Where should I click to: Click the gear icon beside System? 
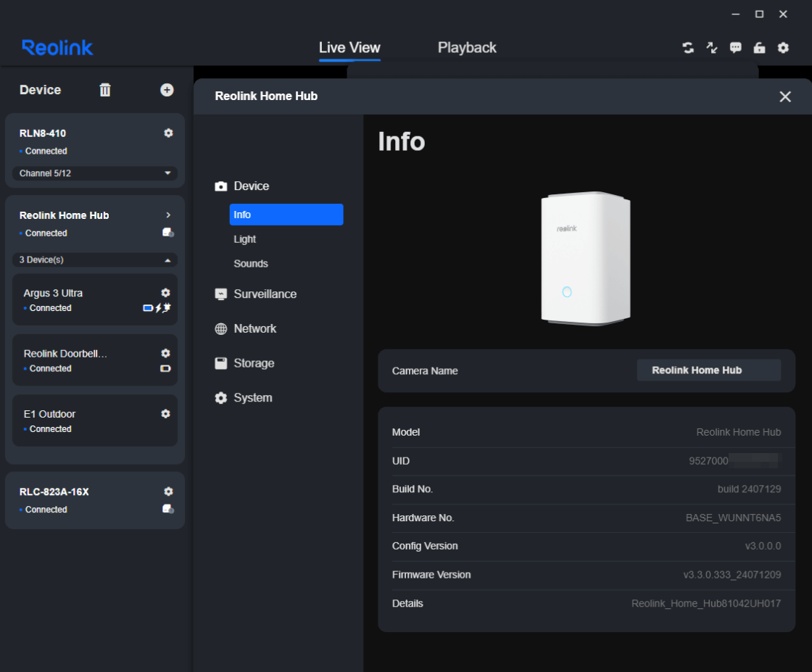(221, 397)
